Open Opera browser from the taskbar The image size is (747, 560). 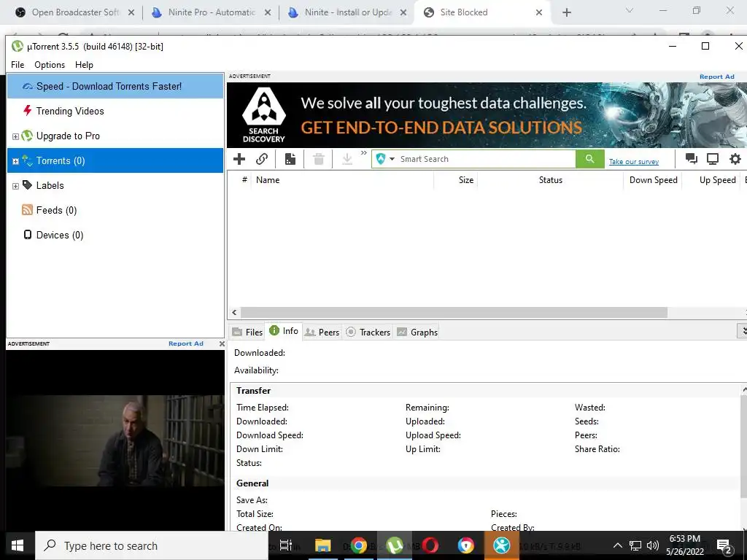[x=430, y=545]
